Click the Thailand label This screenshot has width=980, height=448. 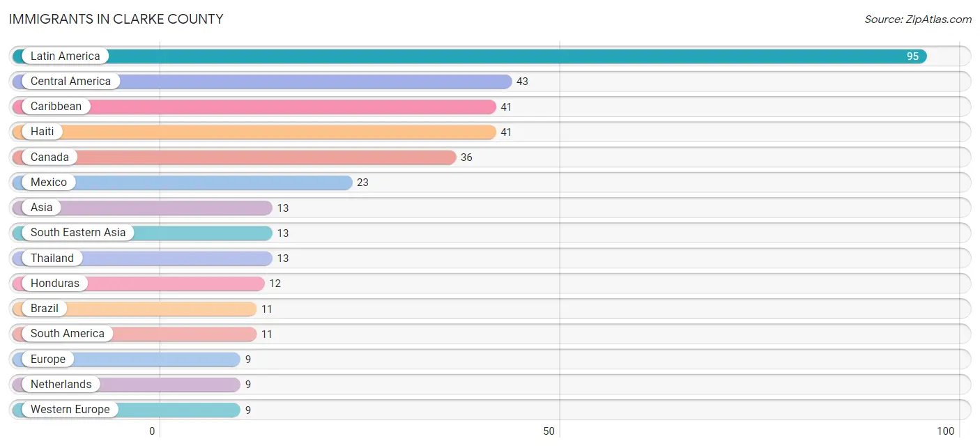(x=52, y=258)
